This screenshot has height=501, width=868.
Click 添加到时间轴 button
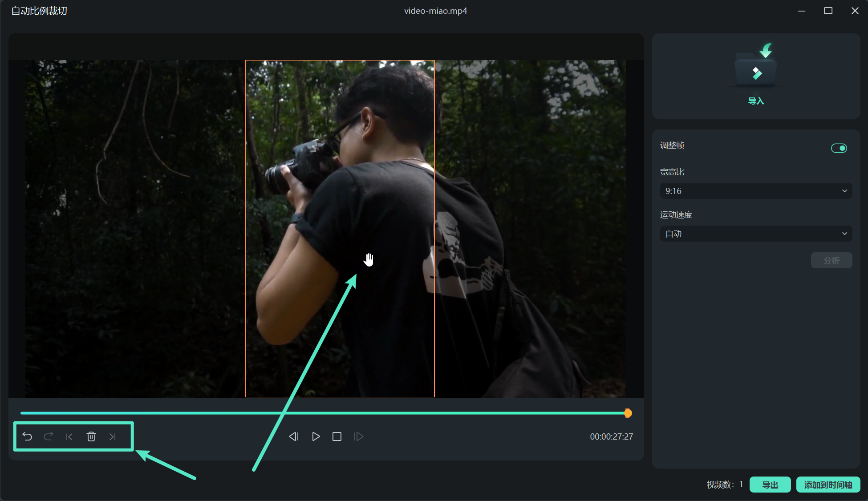click(828, 485)
